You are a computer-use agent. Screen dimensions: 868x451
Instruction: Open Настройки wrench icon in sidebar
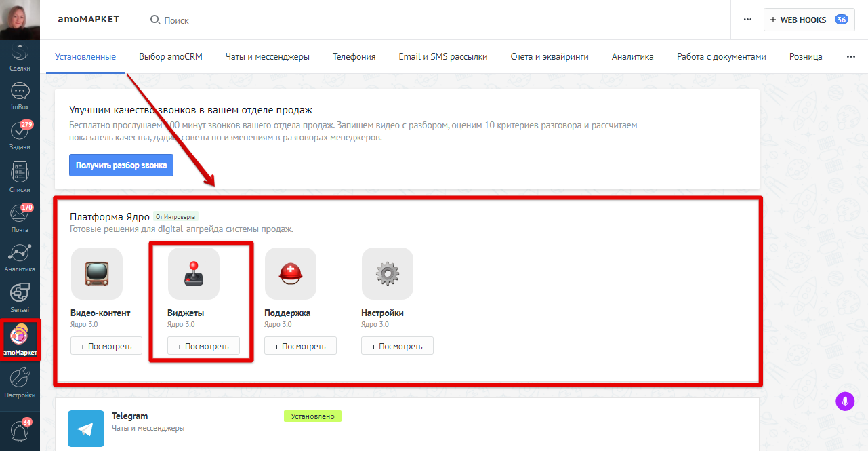click(x=20, y=383)
